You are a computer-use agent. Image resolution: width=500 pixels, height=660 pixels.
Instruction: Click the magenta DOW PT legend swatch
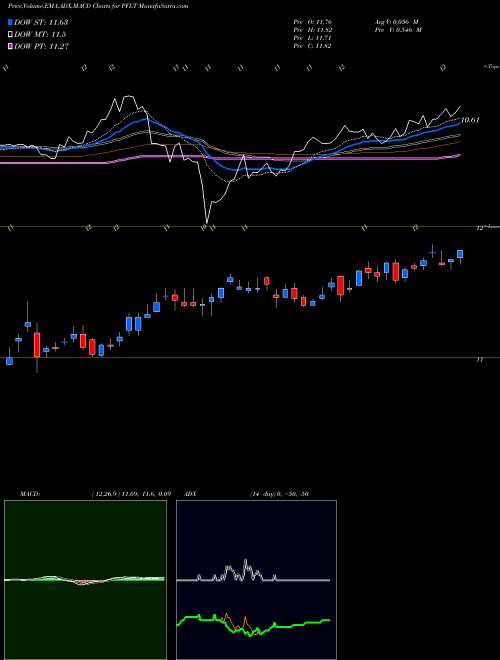click(11, 46)
